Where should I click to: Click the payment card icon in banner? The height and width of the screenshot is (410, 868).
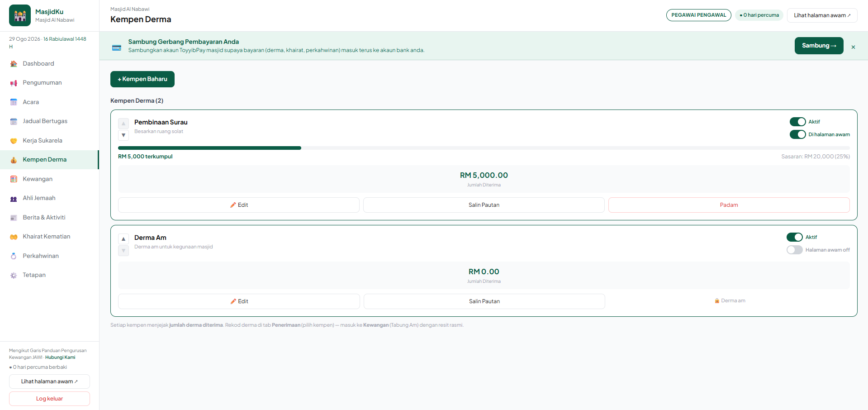click(117, 48)
